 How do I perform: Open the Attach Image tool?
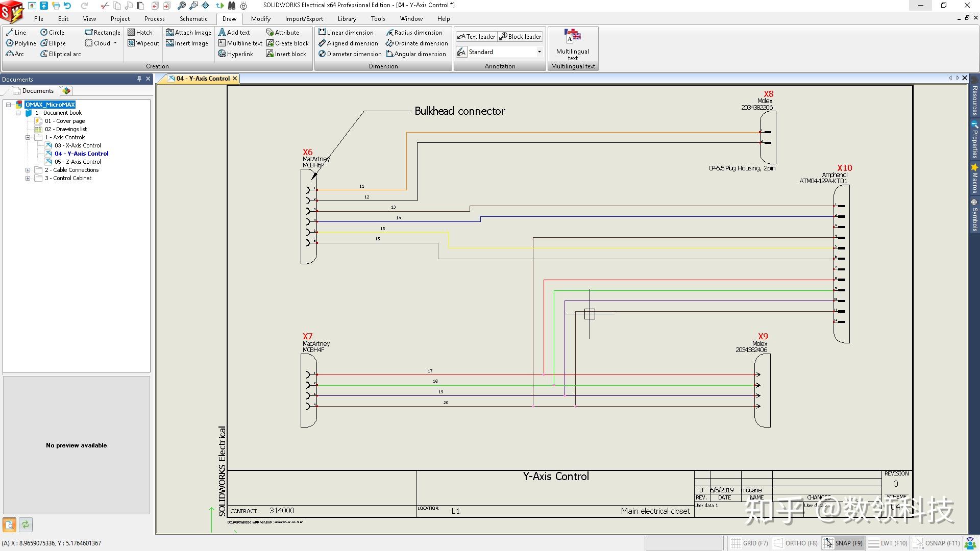tap(188, 32)
